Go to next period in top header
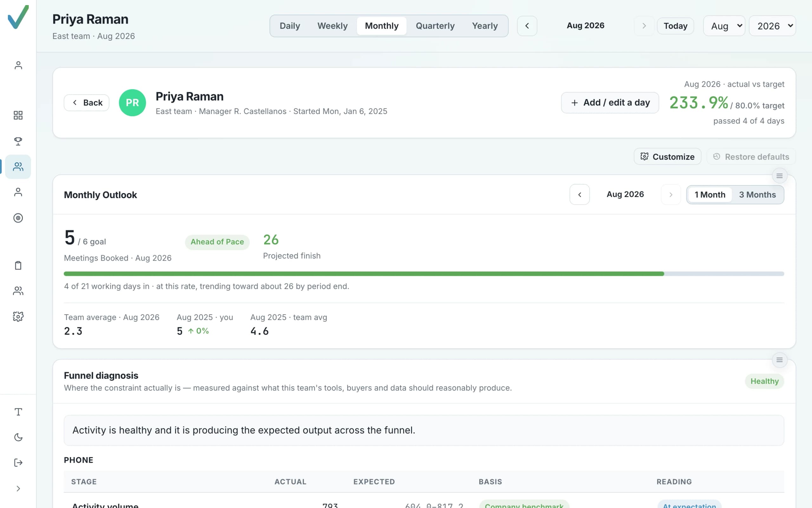This screenshot has height=508, width=812. tap(644, 26)
